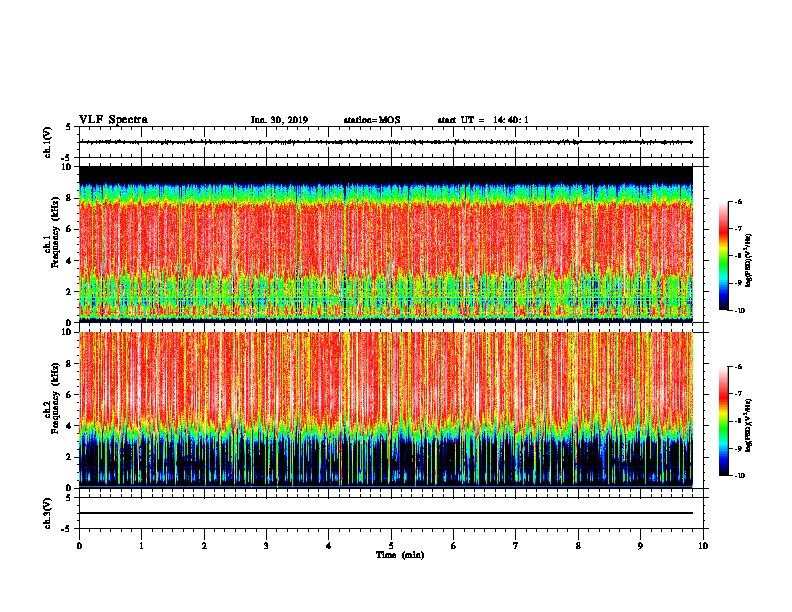Click the "2" minute tick on the time axis
This screenshot has width=792, height=612.
point(204,546)
